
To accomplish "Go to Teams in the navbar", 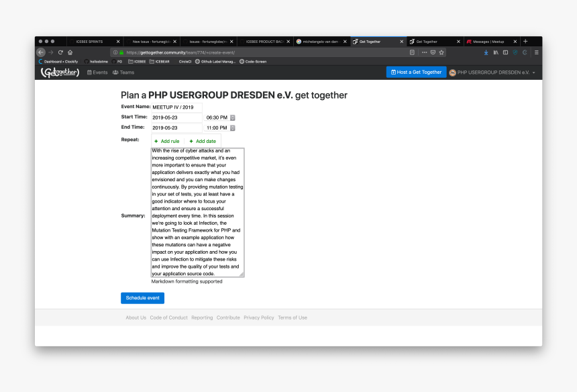I will [123, 72].
